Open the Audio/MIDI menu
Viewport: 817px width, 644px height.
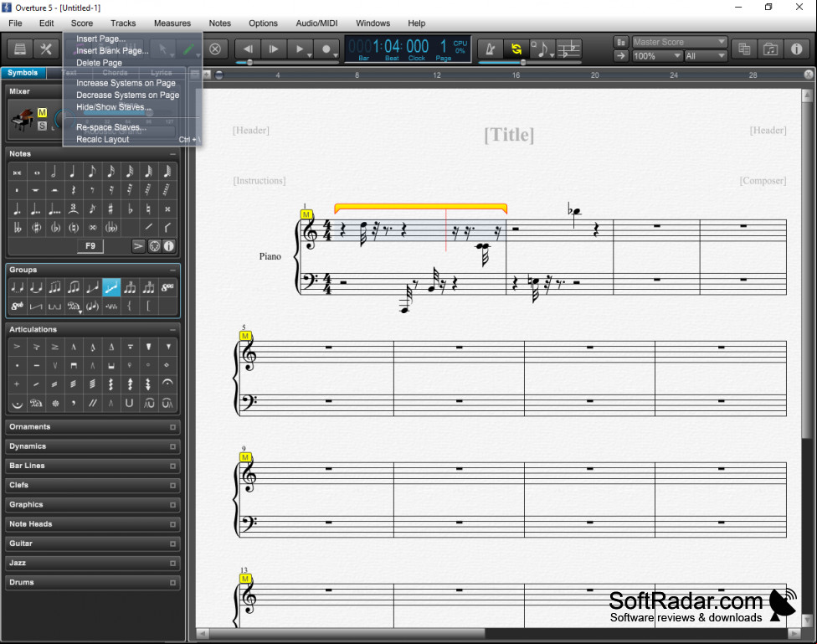(x=316, y=23)
